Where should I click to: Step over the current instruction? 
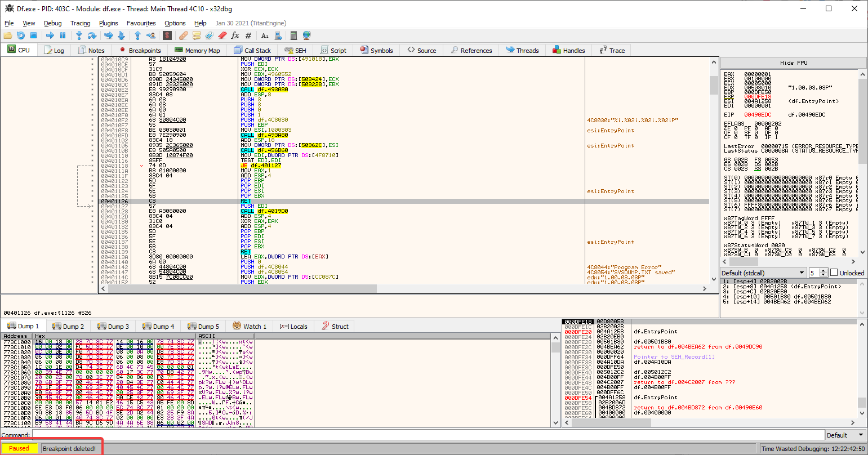click(x=92, y=35)
